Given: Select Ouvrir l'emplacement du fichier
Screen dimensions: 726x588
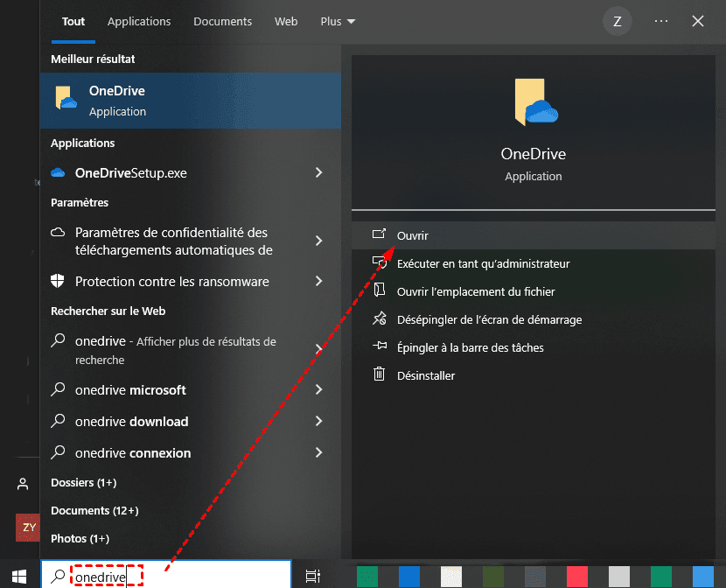Looking at the screenshot, I should click(534, 291).
